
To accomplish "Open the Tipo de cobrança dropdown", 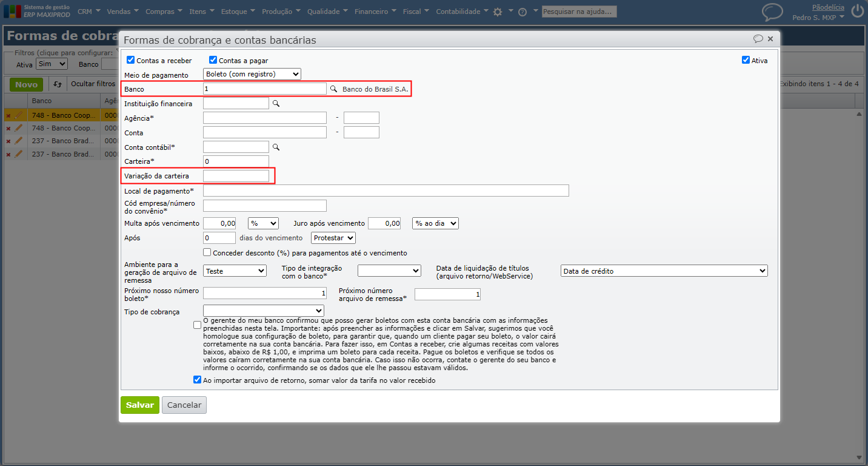I will pyautogui.click(x=264, y=311).
